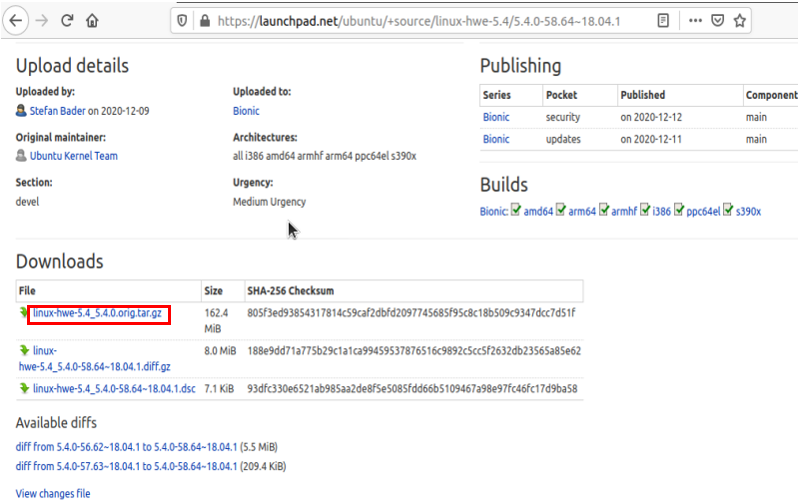
Task: Open the amd64 build checkmark icon
Action: pos(516,210)
